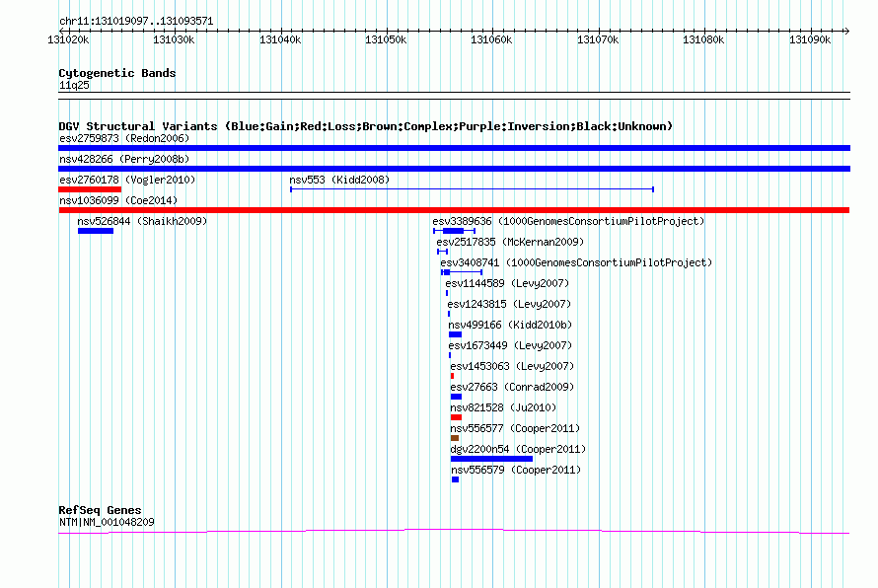The height and width of the screenshot is (588, 878).
Task: Select the nsv556577 brown complex variant bar
Action: pos(455,438)
